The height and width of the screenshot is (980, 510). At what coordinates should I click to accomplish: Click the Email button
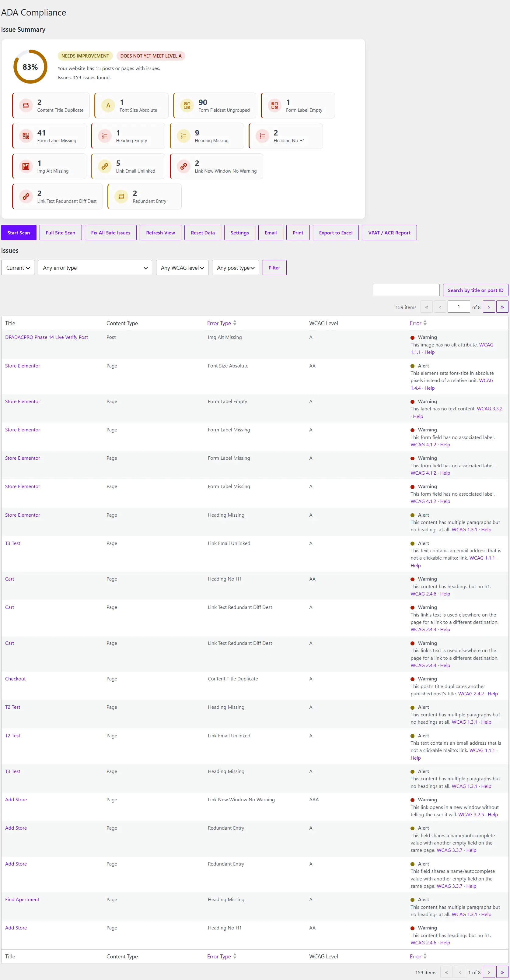point(271,233)
